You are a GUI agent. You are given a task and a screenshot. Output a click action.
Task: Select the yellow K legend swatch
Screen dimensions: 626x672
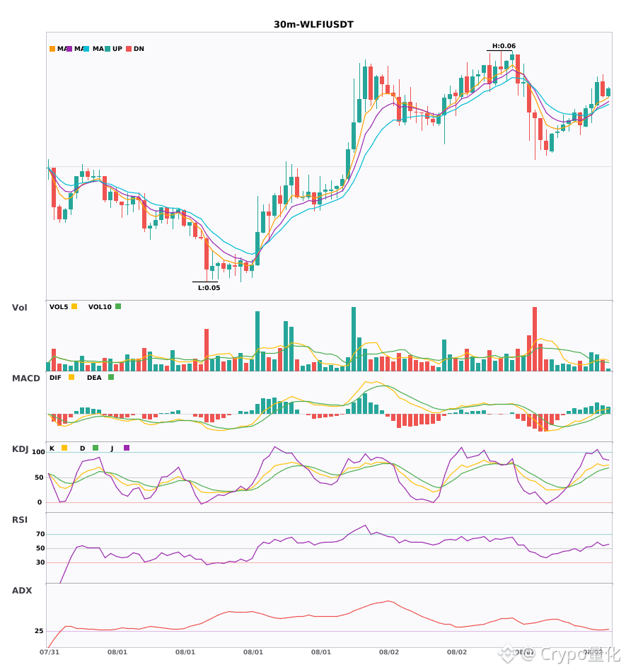(64, 448)
